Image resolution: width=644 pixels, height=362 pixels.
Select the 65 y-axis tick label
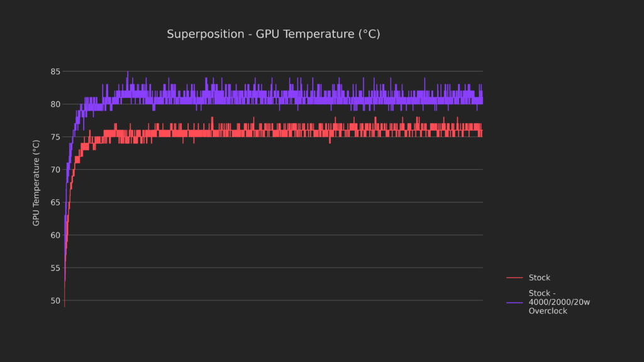tap(55, 202)
